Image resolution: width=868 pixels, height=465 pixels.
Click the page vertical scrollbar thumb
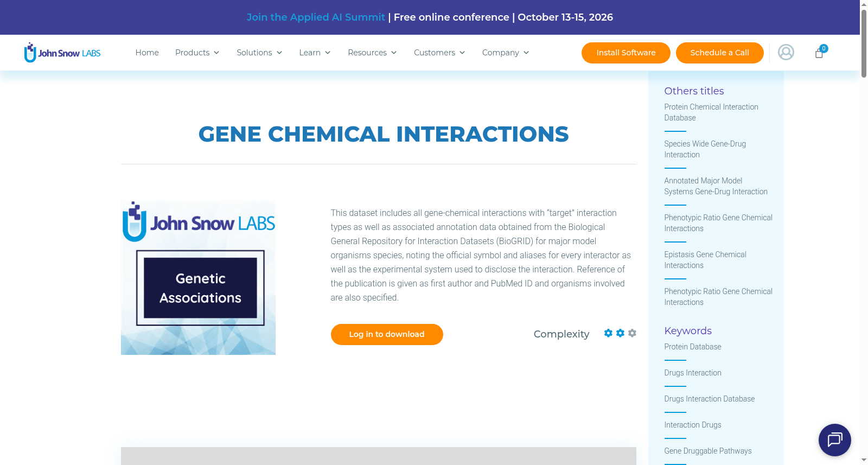(x=864, y=43)
